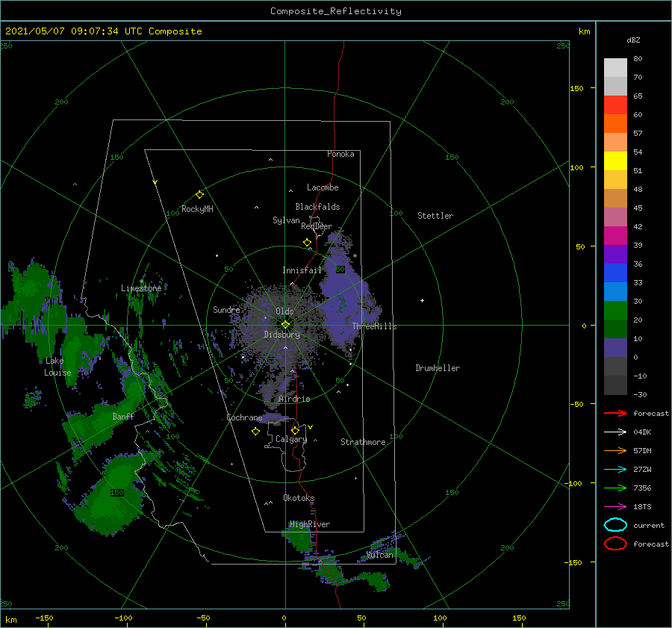The height and width of the screenshot is (628, 672).
Task: Click the orange 57DM arrow icon
Action: coord(615,450)
